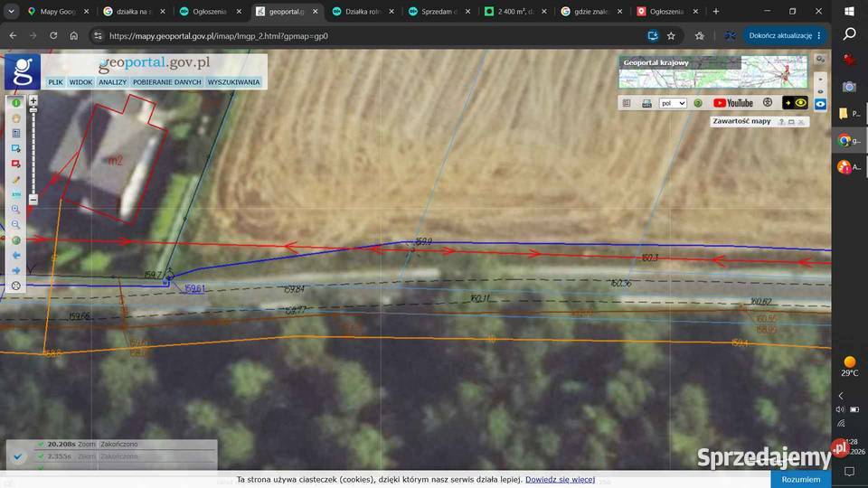868x488 pixels.
Task: Go to browser home page
Action: pos(73,36)
